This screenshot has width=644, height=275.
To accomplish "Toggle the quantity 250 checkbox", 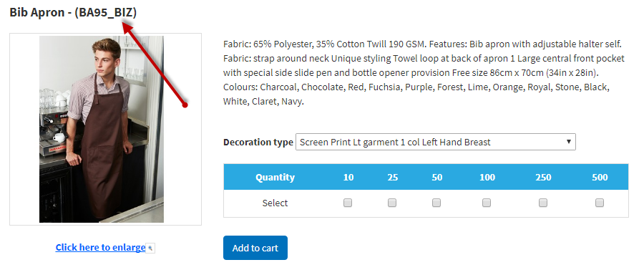I will click(x=543, y=203).
